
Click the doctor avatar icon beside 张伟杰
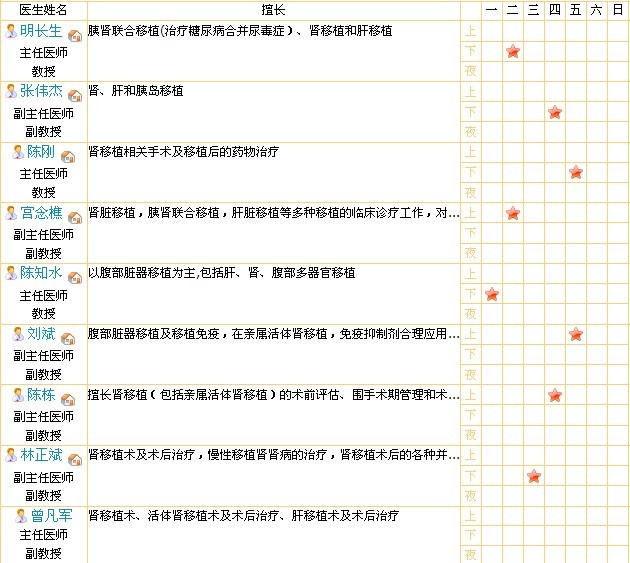[11, 91]
